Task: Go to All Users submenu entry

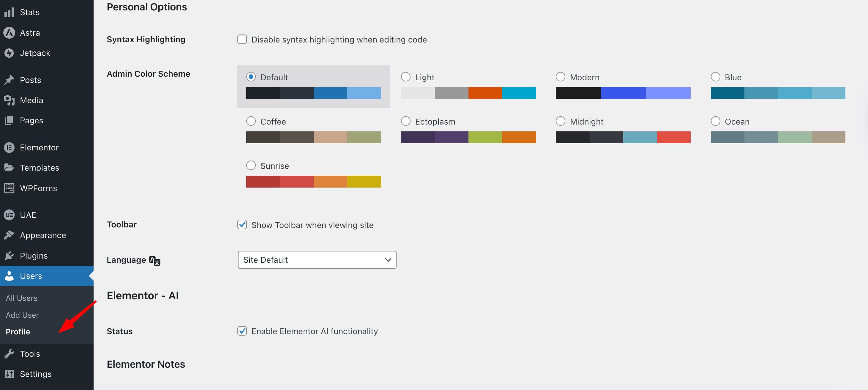Action: (21, 298)
